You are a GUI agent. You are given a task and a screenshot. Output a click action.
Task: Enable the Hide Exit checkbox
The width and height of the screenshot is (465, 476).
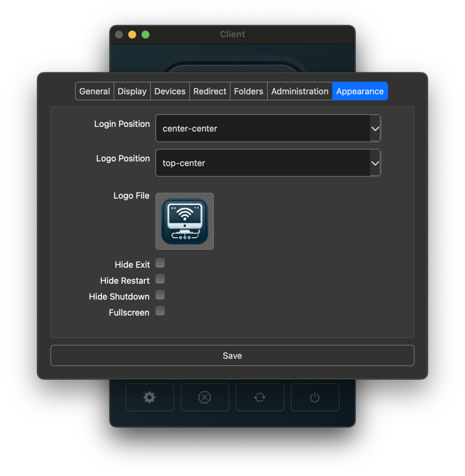(160, 263)
